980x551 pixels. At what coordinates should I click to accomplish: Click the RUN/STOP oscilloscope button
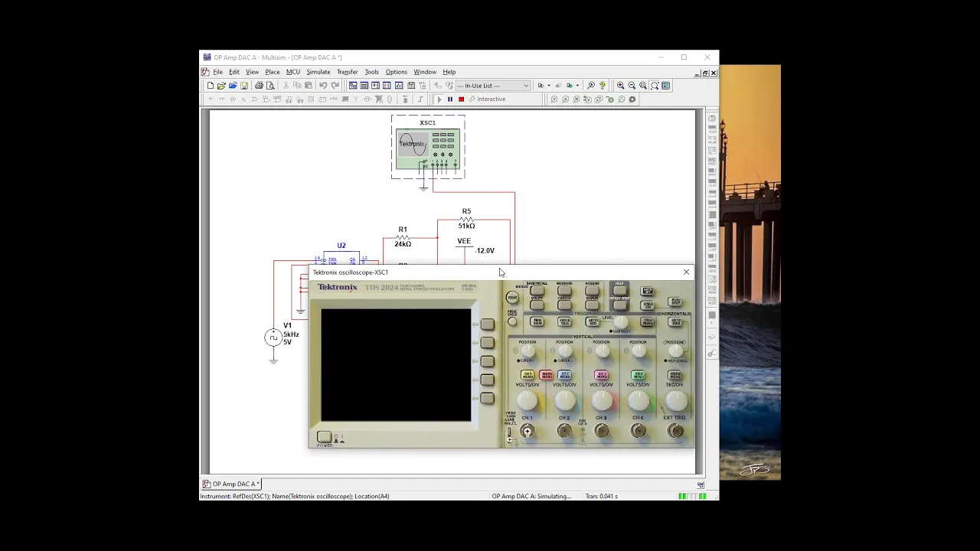tap(675, 302)
